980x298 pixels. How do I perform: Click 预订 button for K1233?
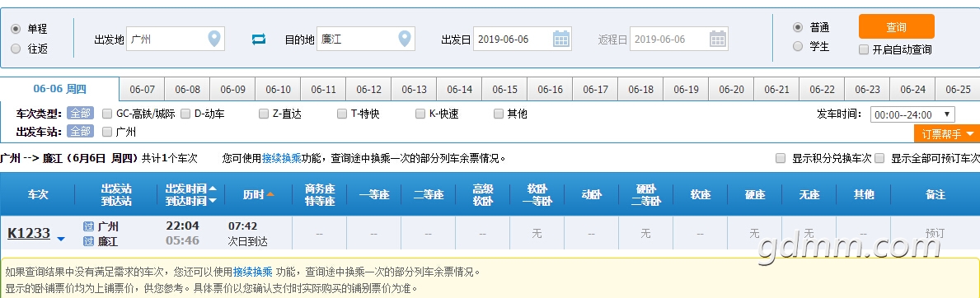[x=935, y=233]
